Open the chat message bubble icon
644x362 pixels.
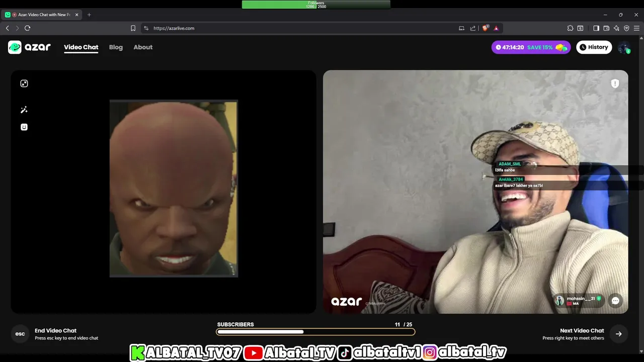[615, 301]
